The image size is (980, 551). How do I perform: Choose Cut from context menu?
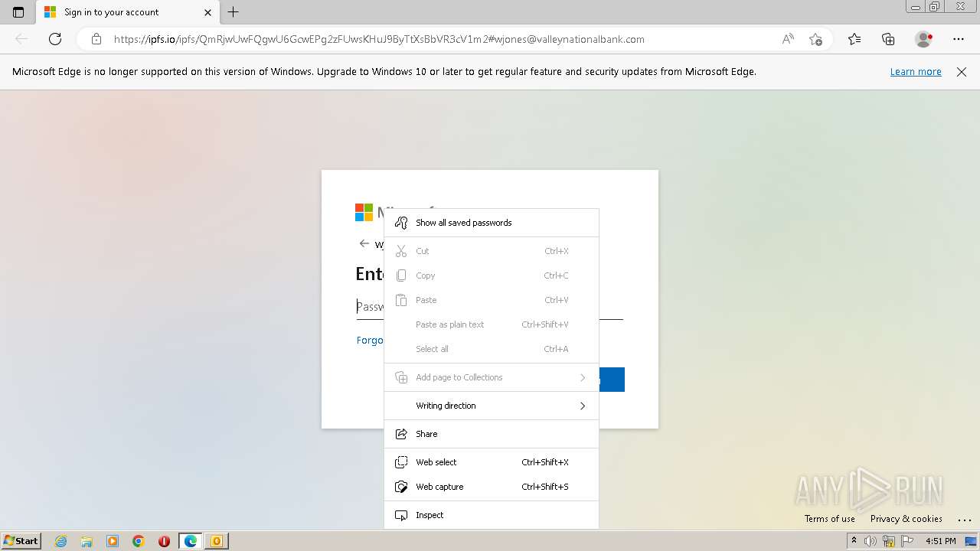point(492,251)
